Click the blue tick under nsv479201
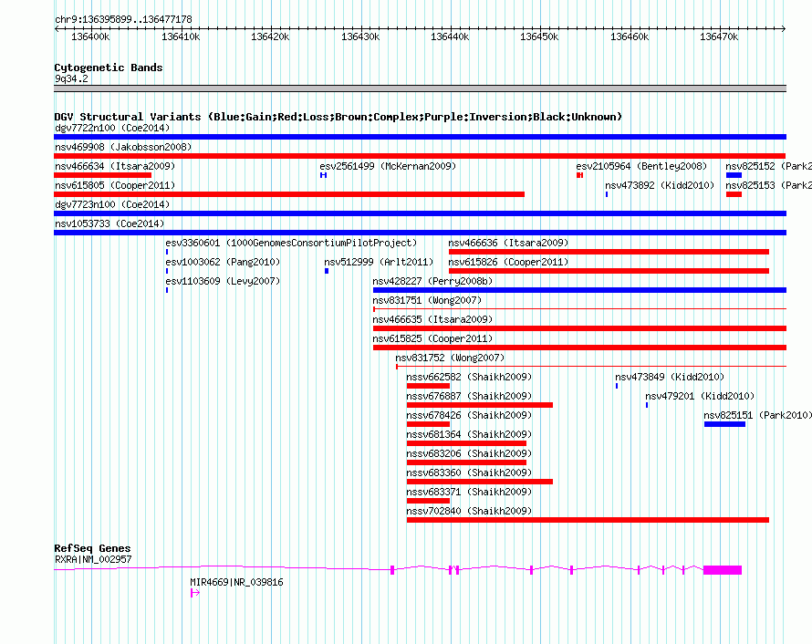 pyautogui.click(x=647, y=405)
